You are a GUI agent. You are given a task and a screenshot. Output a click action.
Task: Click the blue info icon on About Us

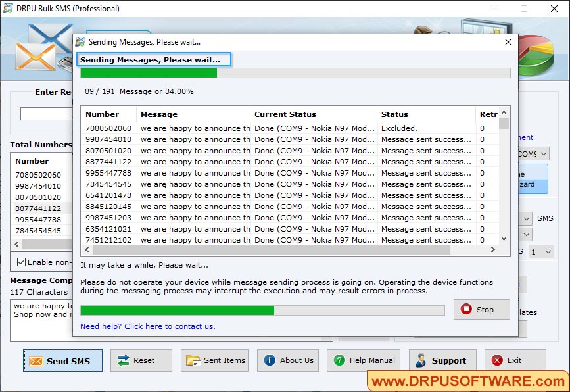tap(270, 360)
